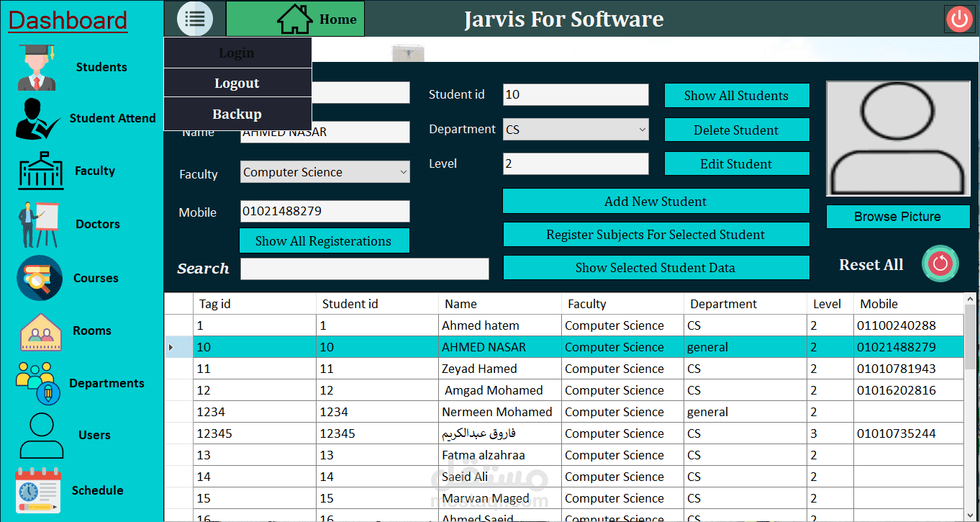Sort by the Name column header
The width and height of the screenshot is (980, 522).
click(x=500, y=304)
